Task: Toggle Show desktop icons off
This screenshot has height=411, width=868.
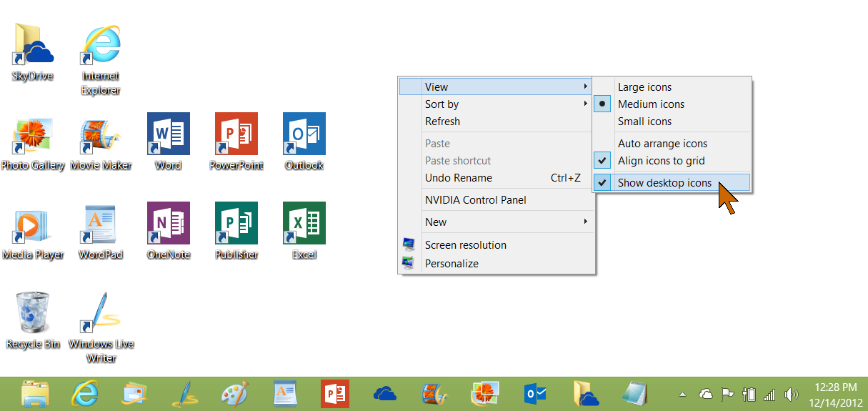Action: (672, 183)
